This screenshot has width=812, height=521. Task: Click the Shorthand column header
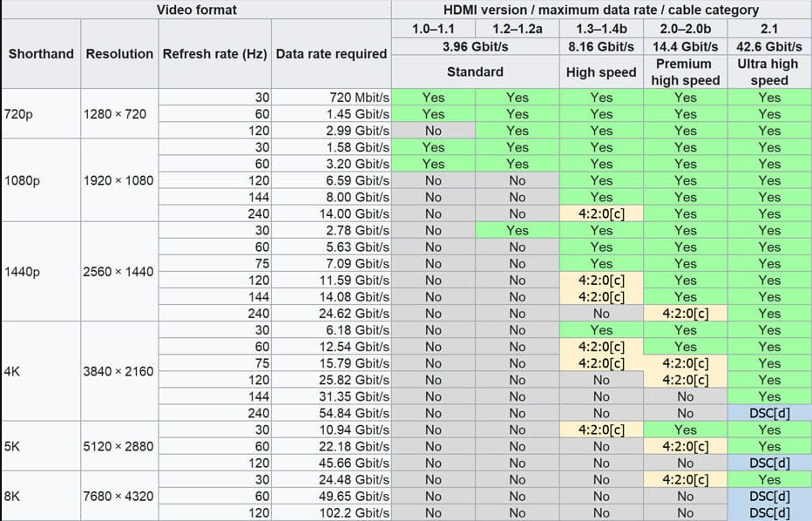(x=41, y=54)
